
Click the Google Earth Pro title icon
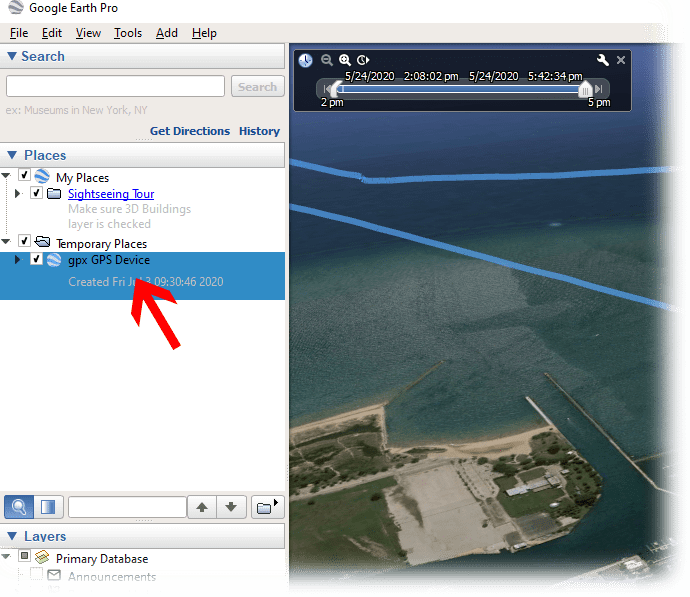[15, 7]
